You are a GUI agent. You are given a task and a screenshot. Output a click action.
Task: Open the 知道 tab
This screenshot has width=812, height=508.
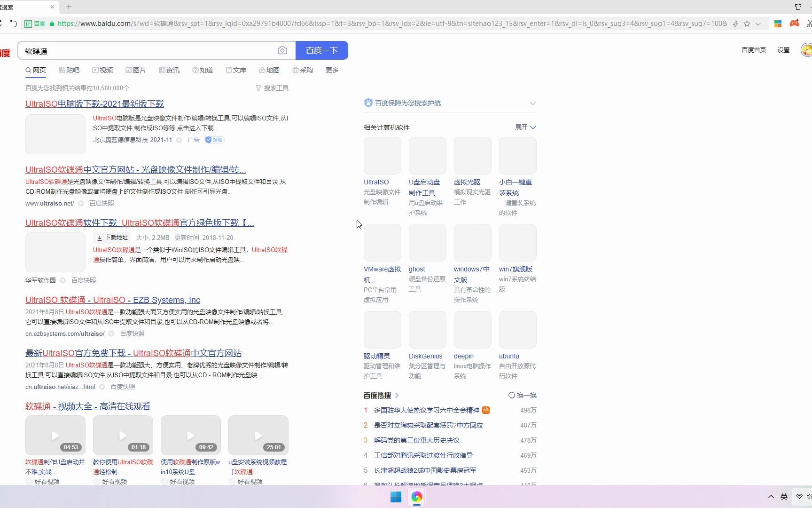[x=203, y=70]
